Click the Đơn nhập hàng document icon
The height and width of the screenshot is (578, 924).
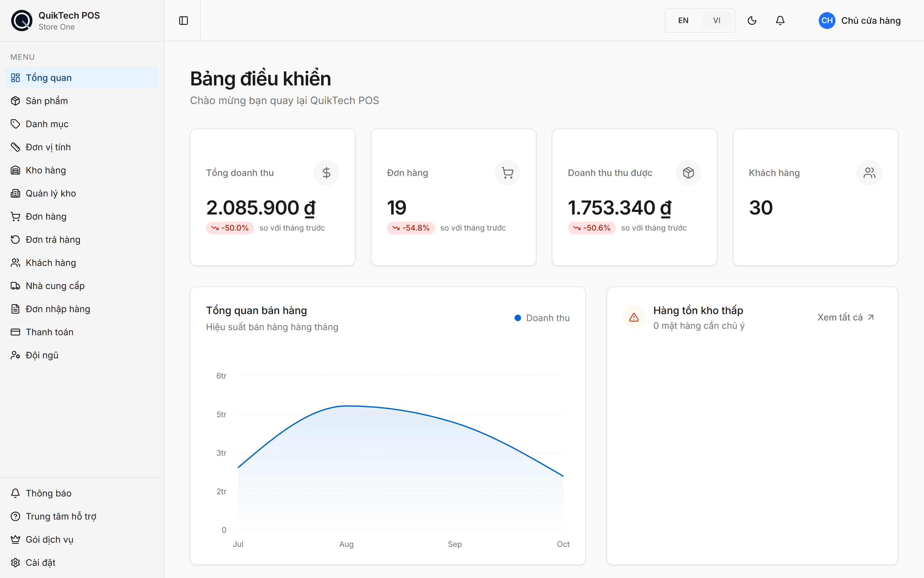pyautogui.click(x=15, y=309)
